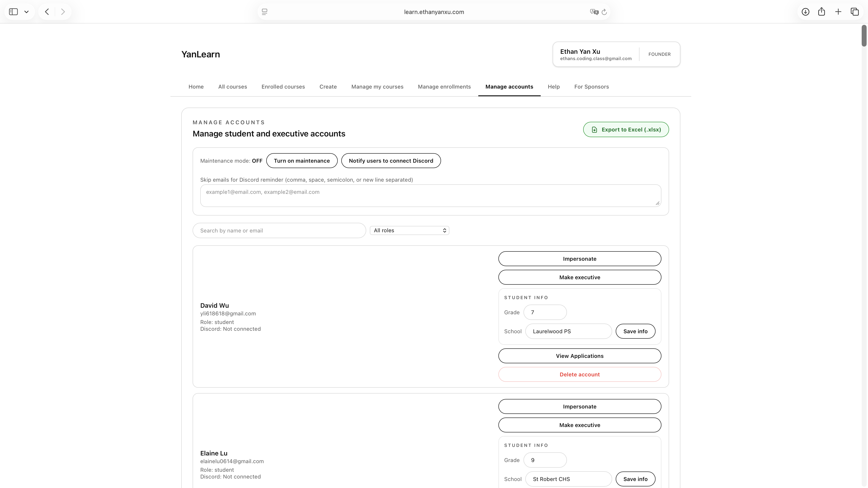Navigate back to the previous page
This screenshot has height=488, width=868.
click(x=47, y=12)
